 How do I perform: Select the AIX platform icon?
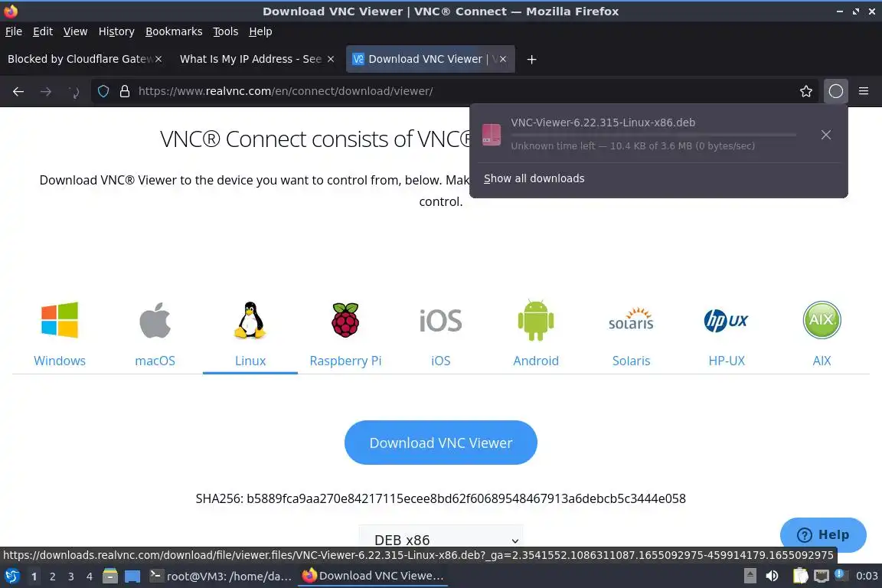pos(822,320)
